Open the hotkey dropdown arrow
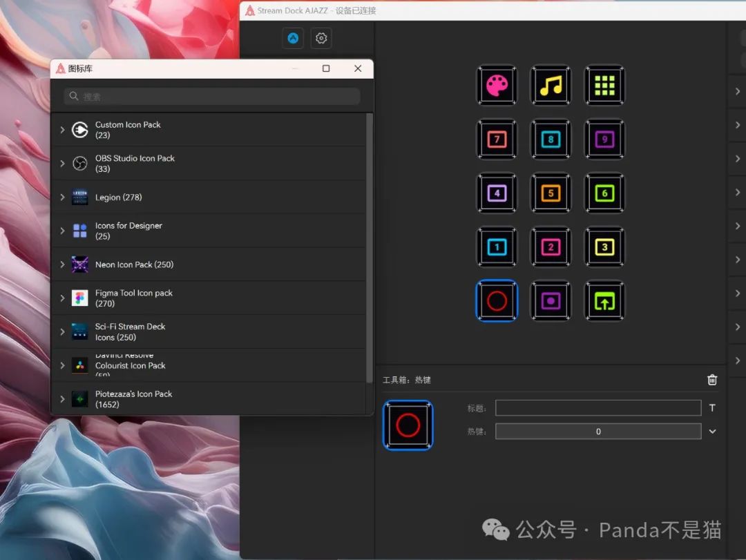Image resolution: width=746 pixels, height=560 pixels. pos(712,432)
